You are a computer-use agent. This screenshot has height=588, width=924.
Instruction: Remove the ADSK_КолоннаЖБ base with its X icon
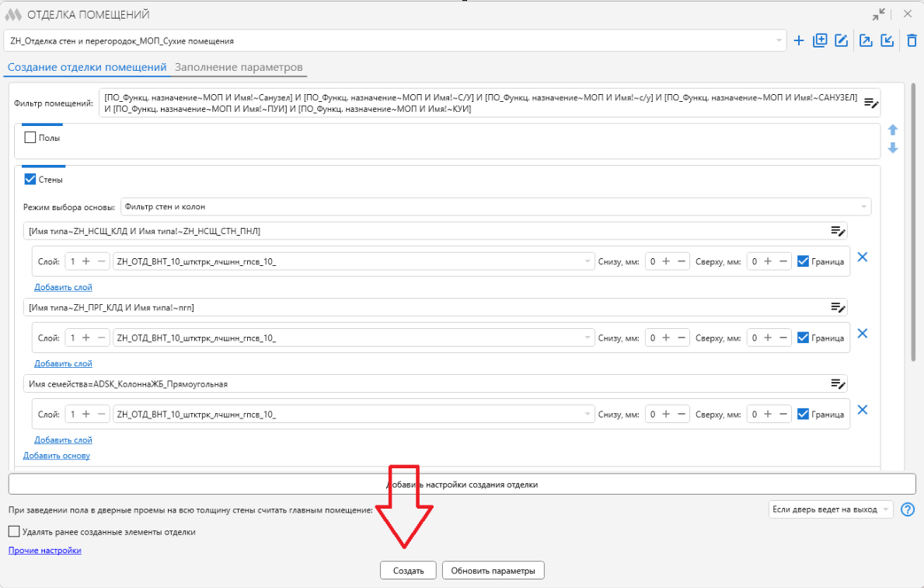coord(862,410)
